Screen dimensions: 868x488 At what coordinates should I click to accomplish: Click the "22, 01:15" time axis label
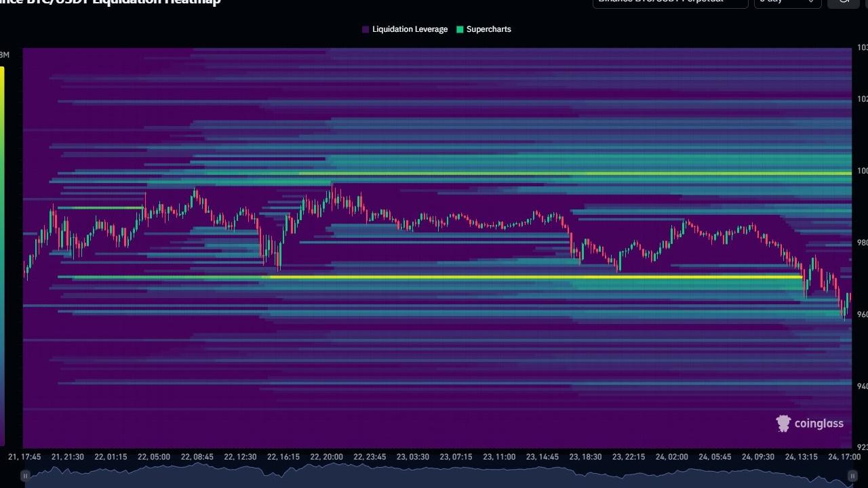pos(111,457)
